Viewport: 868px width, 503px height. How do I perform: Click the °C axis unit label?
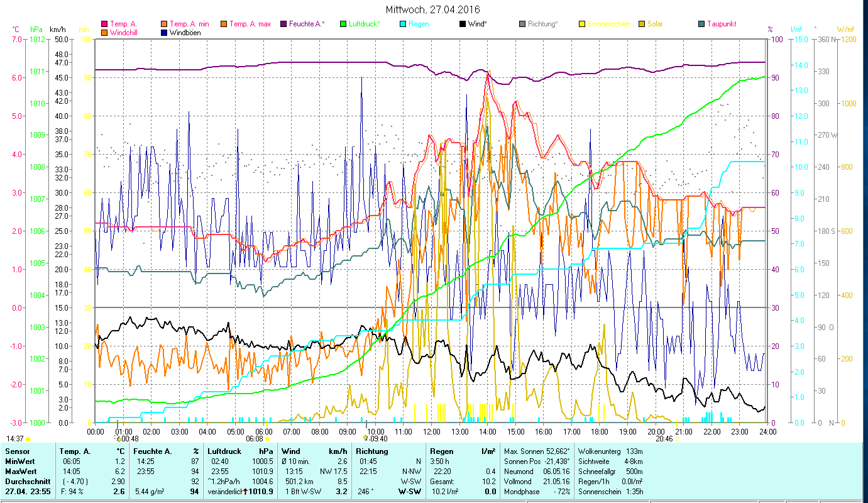click(16, 30)
